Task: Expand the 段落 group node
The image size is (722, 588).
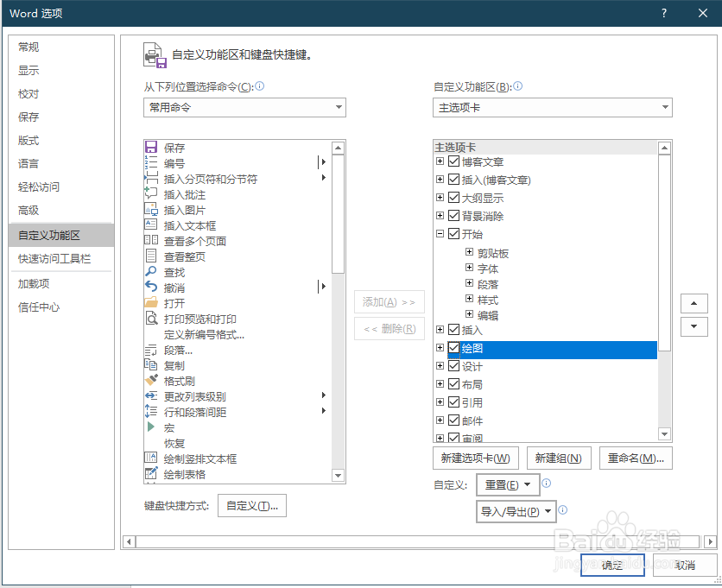Action: point(469,283)
